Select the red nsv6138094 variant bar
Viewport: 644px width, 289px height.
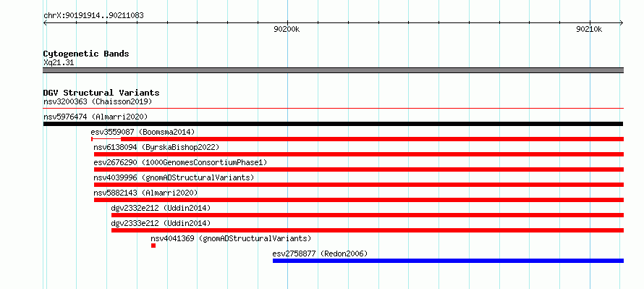(359, 154)
